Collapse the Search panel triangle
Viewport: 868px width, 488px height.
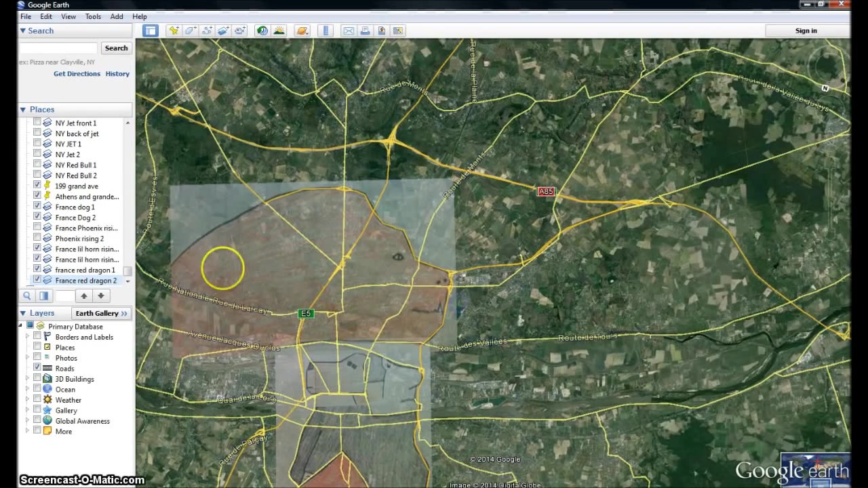coord(22,30)
